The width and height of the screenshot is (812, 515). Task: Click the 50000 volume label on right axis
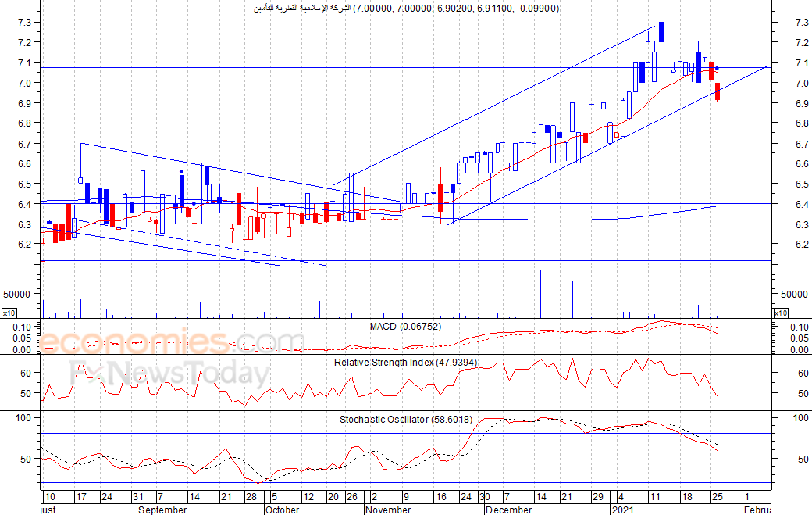coord(794,295)
